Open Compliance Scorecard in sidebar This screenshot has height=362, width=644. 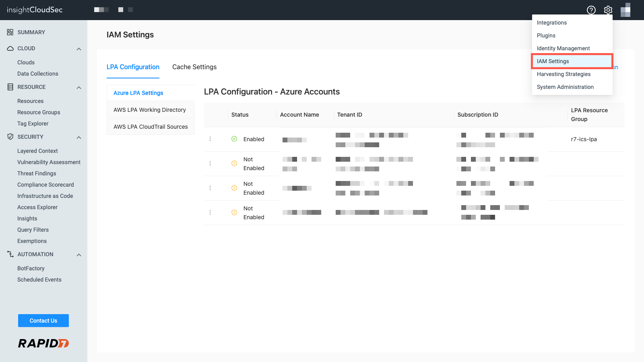tap(45, 185)
